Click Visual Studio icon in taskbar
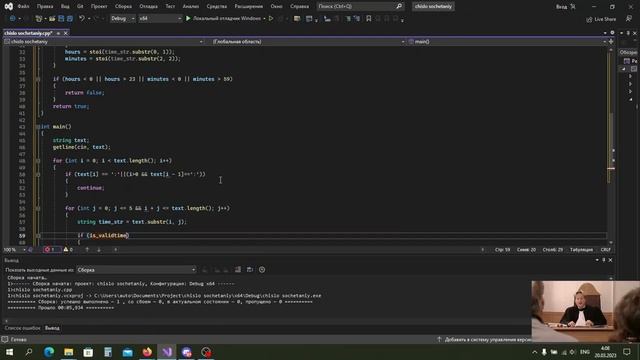640x360 pixels. point(167,352)
